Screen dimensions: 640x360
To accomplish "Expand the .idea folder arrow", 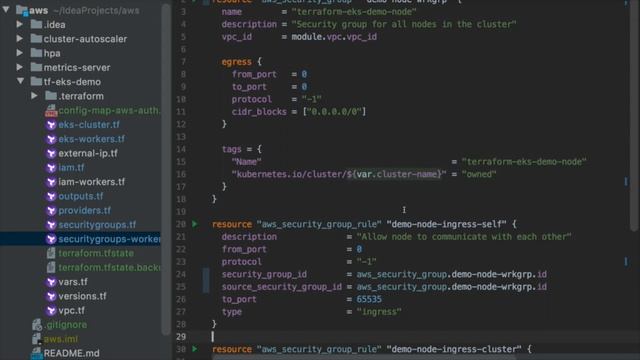I will (20, 24).
